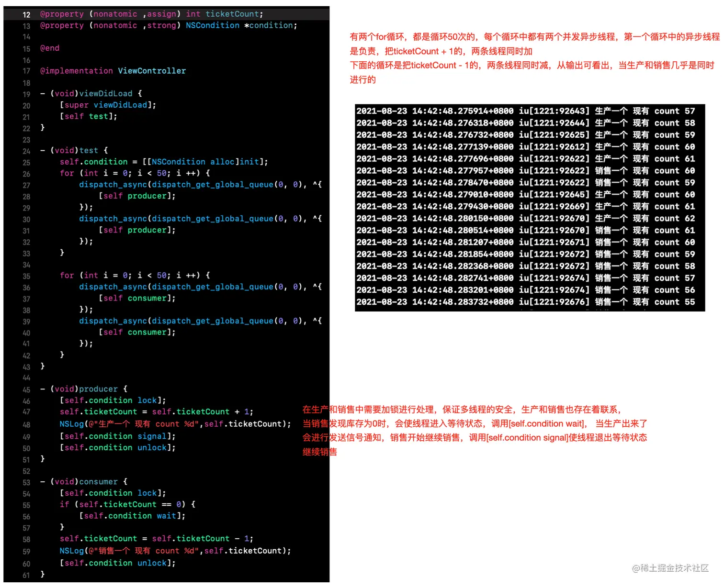Click the viewDidLoad method declaration

[91, 94]
